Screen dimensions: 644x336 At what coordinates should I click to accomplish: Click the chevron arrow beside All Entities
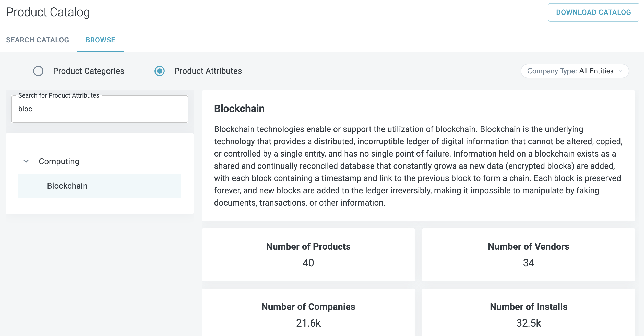tap(621, 71)
